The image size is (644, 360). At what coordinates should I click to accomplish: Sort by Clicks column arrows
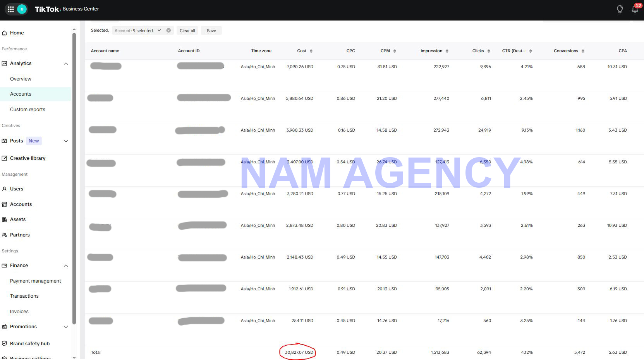coord(489,51)
